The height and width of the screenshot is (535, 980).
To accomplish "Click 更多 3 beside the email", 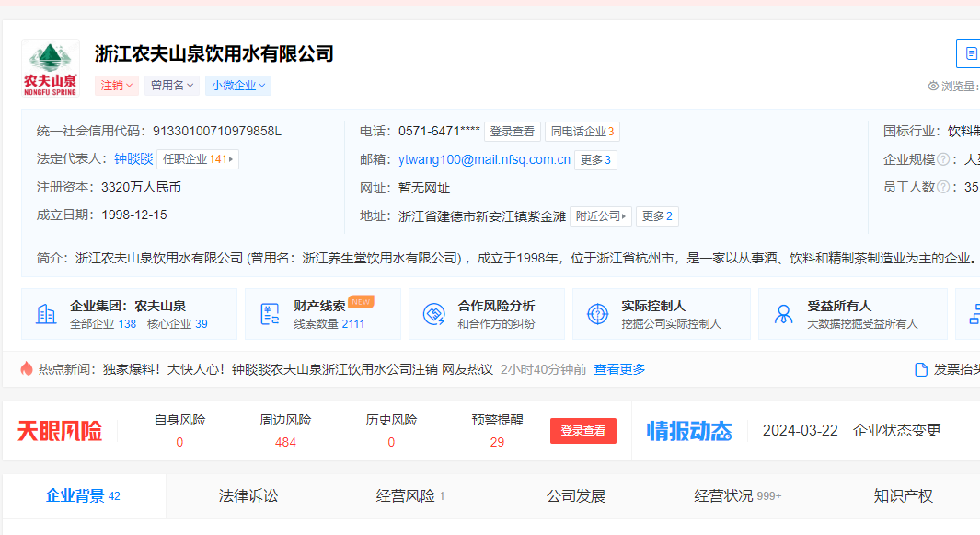I will tap(595, 160).
